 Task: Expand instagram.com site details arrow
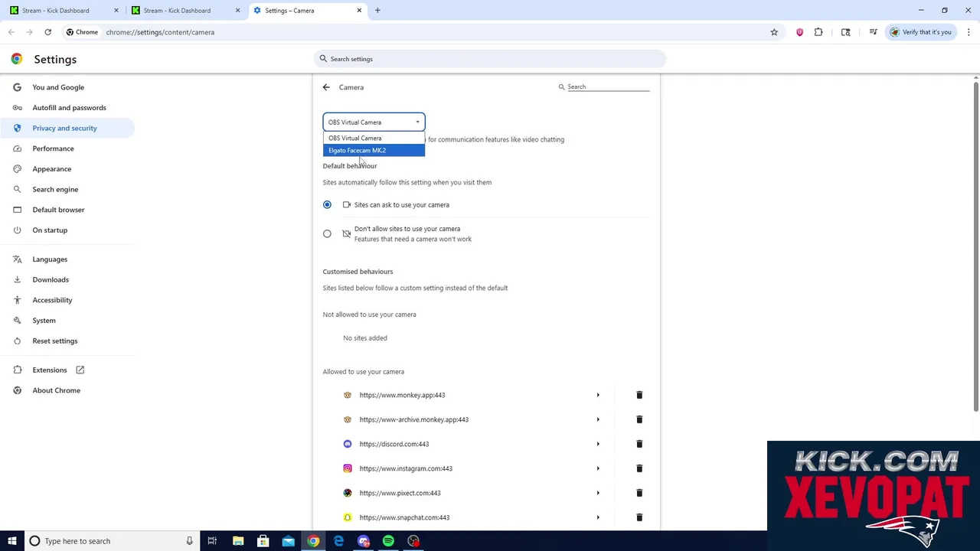598,468
